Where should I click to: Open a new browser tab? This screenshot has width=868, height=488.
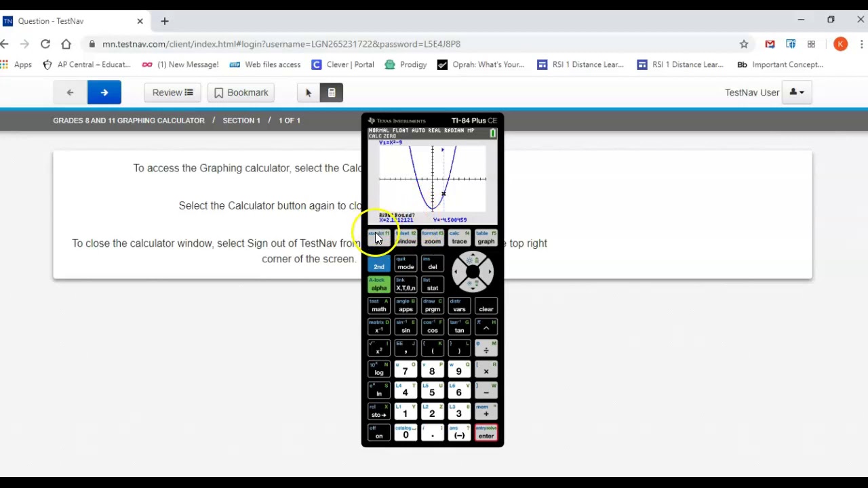pyautogui.click(x=165, y=21)
